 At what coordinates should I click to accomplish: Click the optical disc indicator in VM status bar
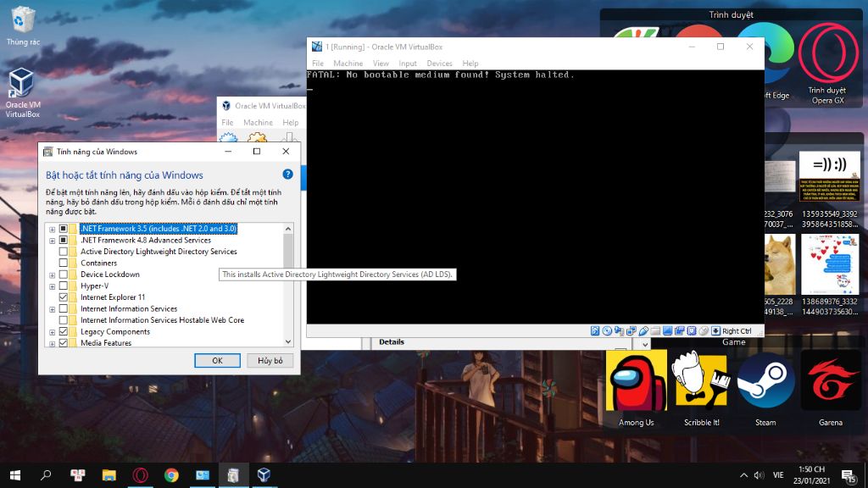[x=607, y=331]
